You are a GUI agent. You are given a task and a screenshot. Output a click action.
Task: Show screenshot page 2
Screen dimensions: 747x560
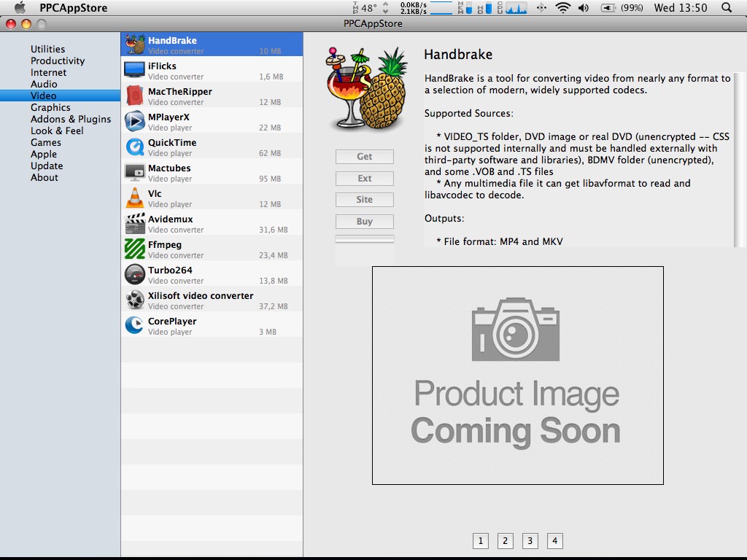click(506, 541)
